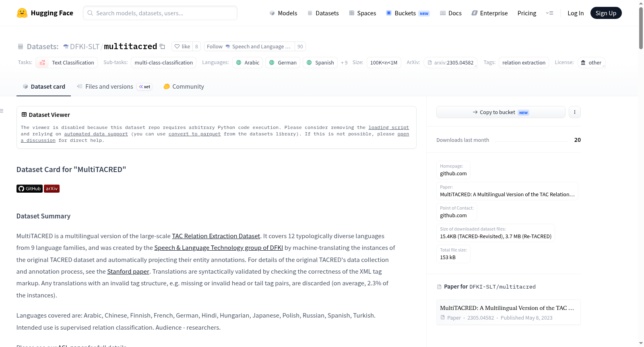The height and width of the screenshot is (347, 644).
Task: Open Buckets in the top navigation
Action: tap(408, 13)
